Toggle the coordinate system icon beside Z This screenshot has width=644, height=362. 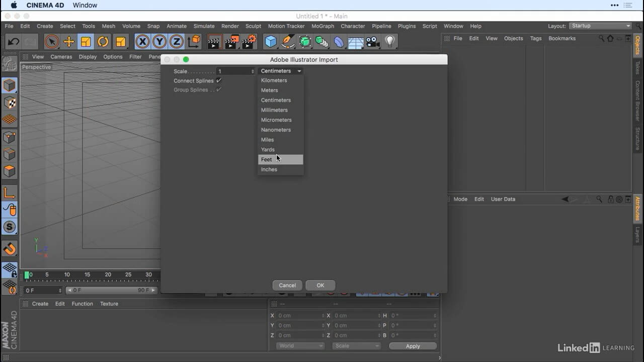(x=194, y=42)
